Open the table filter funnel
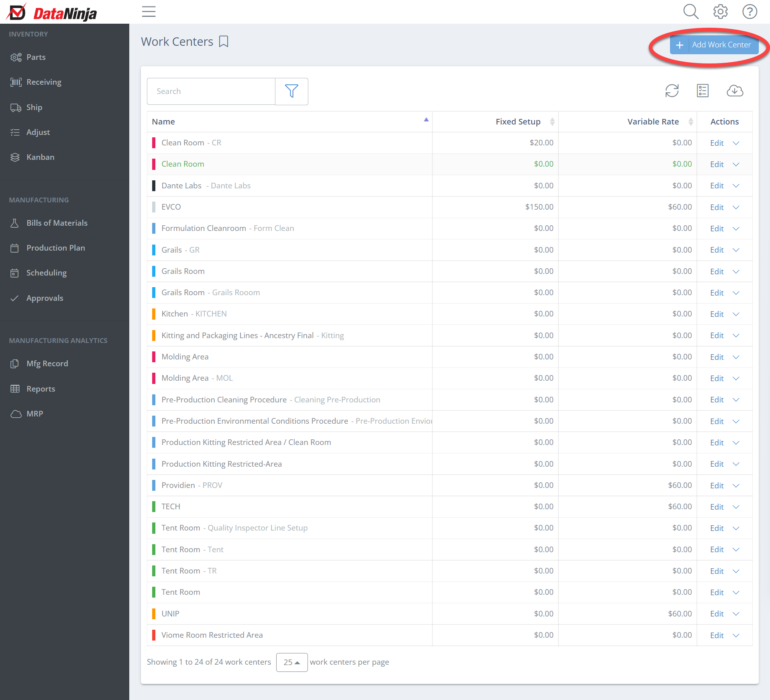The image size is (770, 700). [291, 91]
